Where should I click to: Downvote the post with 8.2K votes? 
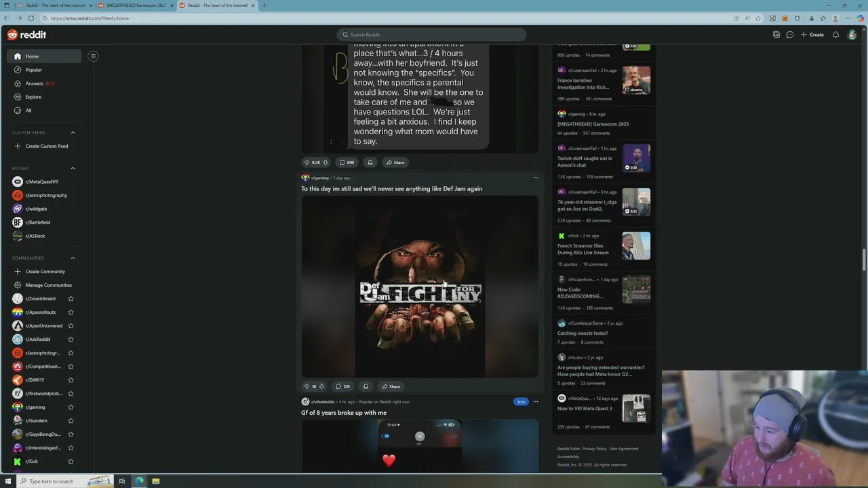325,162
